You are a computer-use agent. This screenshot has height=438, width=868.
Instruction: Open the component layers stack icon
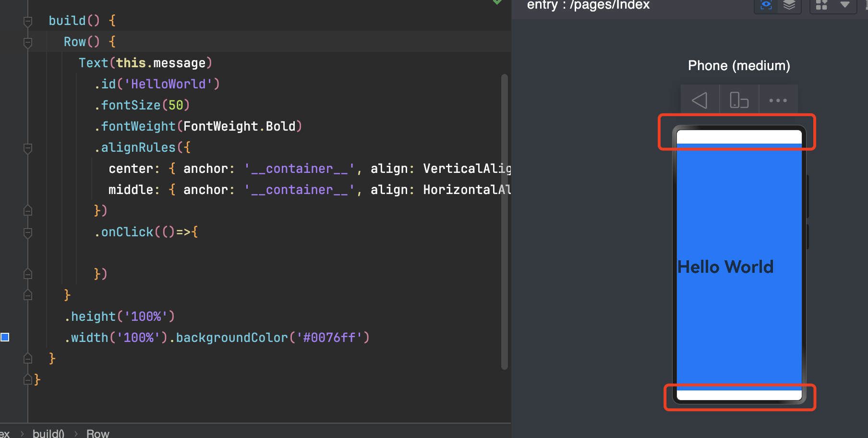click(x=789, y=5)
